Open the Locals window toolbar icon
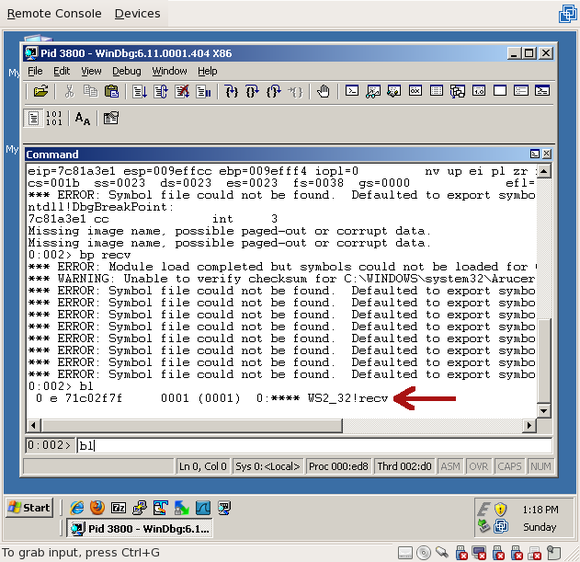Image resolution: width=580 pixels, height=562 pixels. click(x=394, y=91)
